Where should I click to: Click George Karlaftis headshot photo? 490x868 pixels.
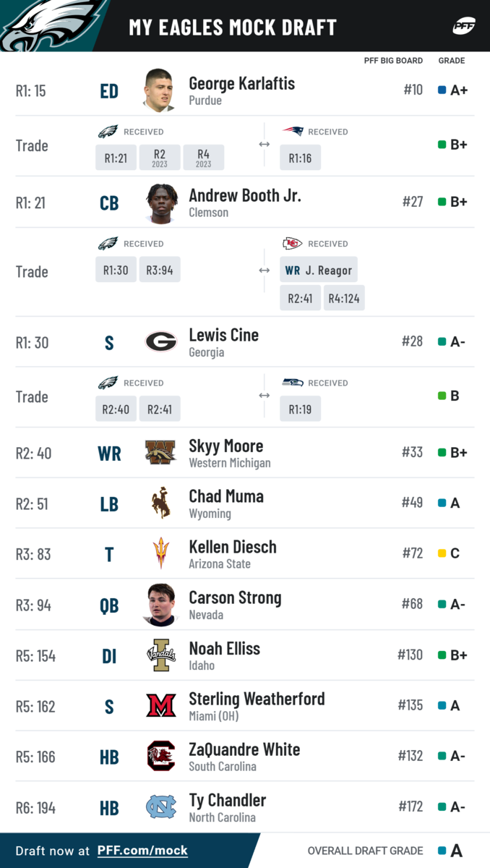coord(160,90)
